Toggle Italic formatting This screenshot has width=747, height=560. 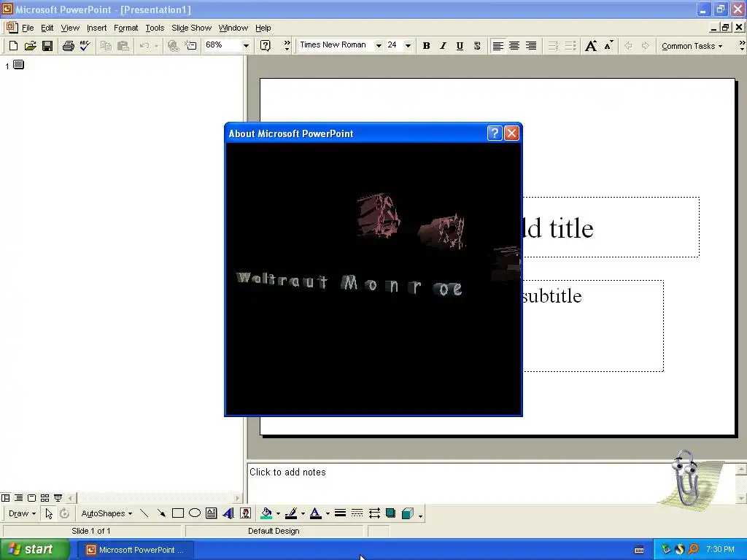coord(443,46)
